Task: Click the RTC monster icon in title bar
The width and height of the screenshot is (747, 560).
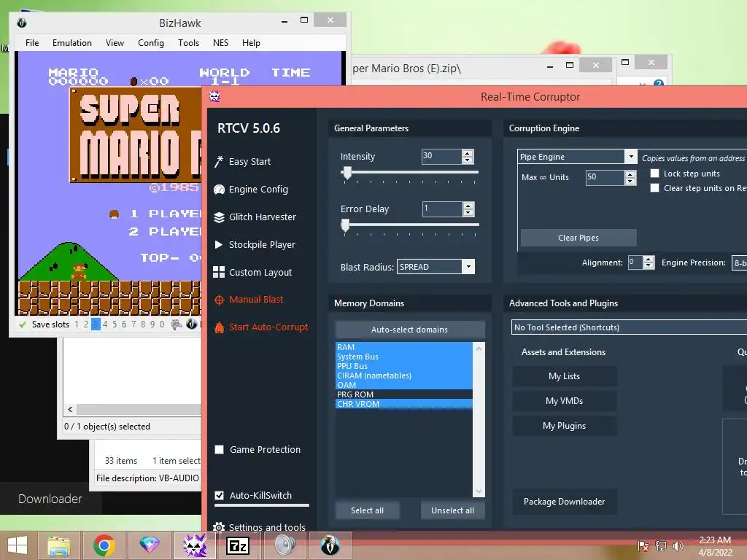Action: [x=214, y=97]
